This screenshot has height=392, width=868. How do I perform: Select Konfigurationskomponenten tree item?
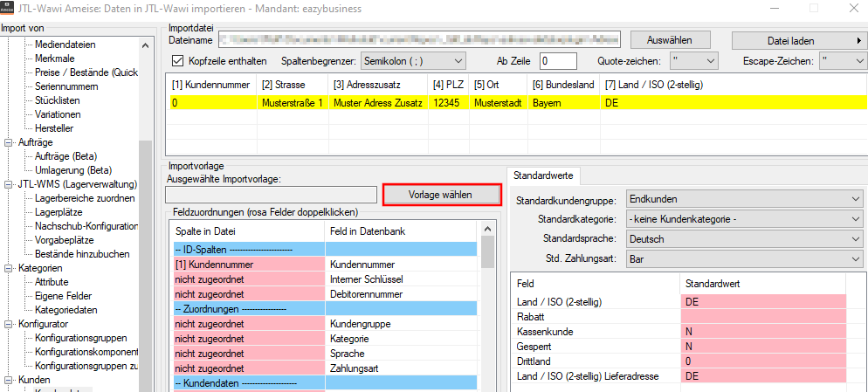click(x=86, y=352)
